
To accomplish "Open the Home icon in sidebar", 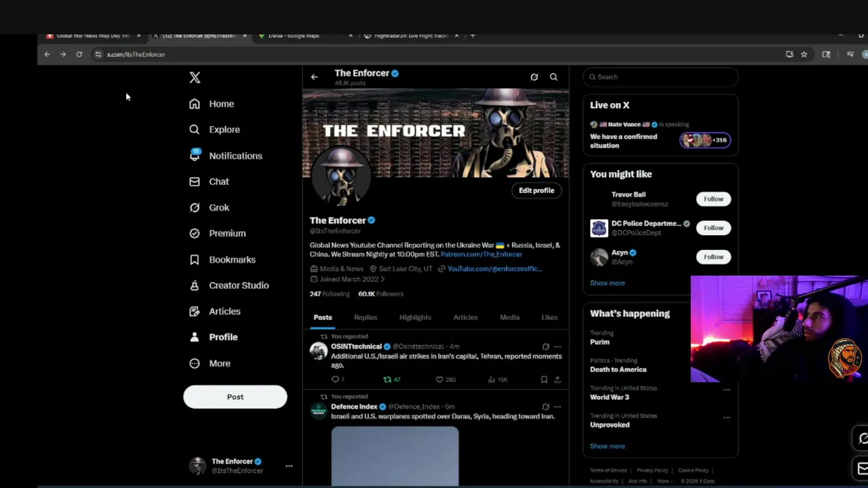I will (195, 104).
